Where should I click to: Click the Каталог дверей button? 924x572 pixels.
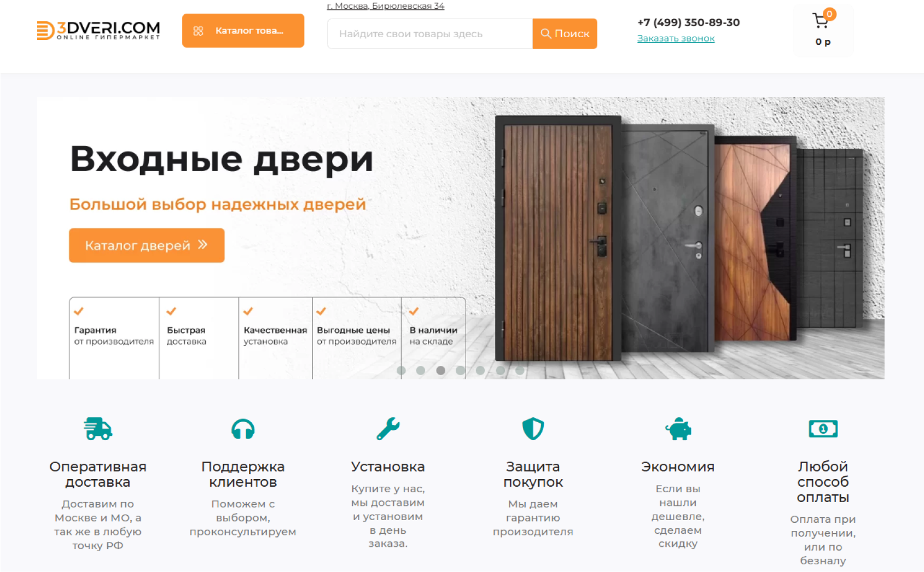[x=147, y=245]
